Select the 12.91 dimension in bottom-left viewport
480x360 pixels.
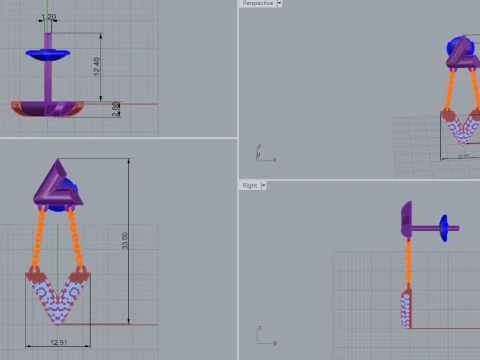pos(59,342)
